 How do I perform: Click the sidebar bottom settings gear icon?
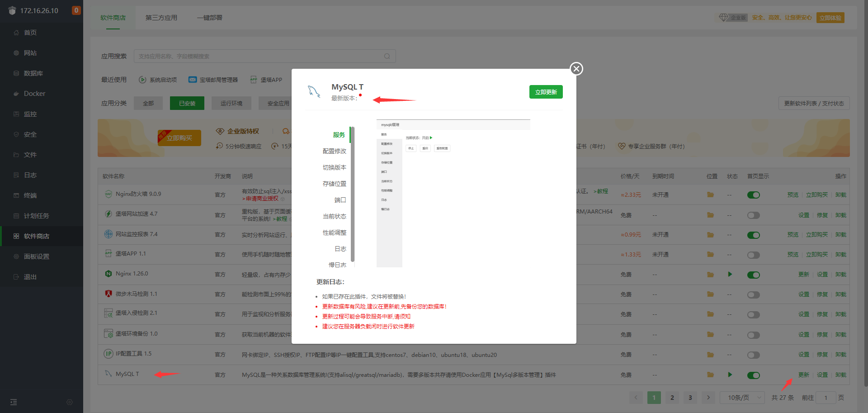(70, 402)
